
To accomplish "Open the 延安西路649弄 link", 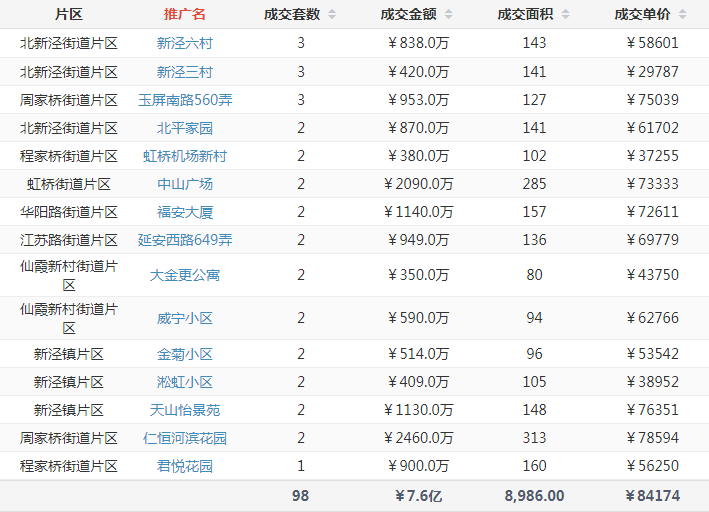I will pyautogui.click(x=185, y=240).
